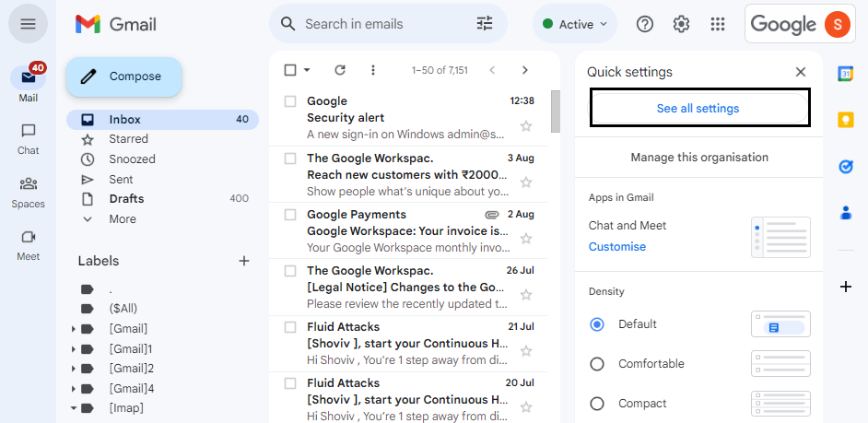Star the Fluid Attacks 21 Jul email
The width and height of the screenshot is (868, 423).
[x=526, y=351]
